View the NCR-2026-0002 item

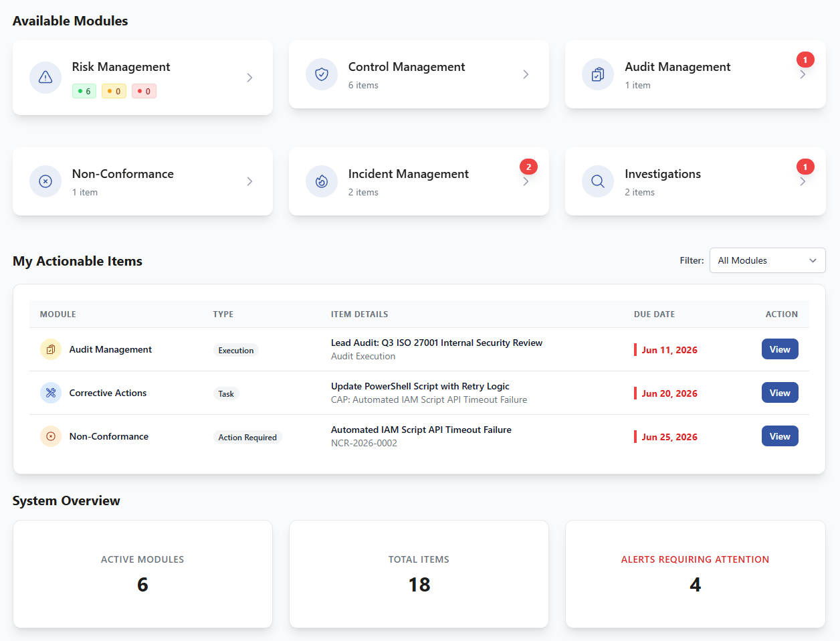tap(780, 436)
